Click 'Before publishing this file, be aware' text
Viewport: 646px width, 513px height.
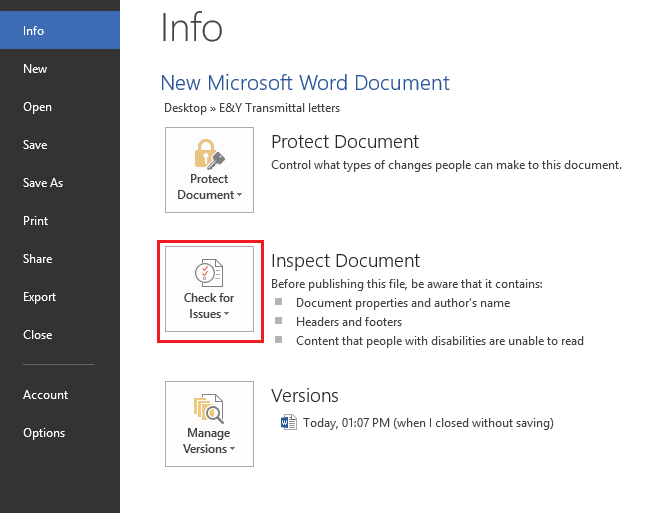(x=407, y=284)
